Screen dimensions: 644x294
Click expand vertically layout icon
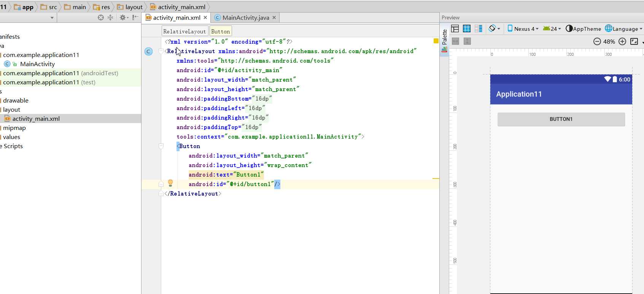[467, 41]
